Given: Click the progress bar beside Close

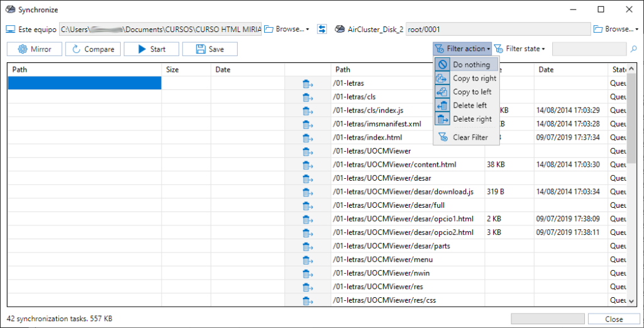Looking at the screenshot, I should coord(548,319).
